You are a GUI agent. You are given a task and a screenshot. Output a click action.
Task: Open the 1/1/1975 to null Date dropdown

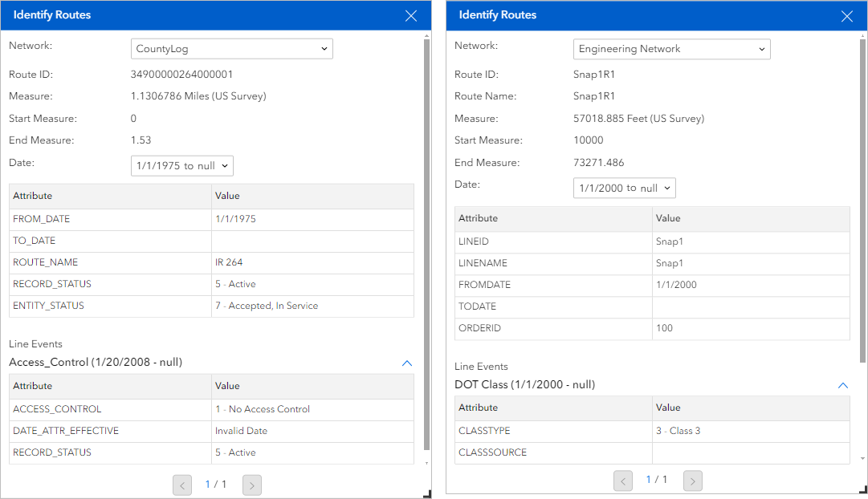pos(181,166)
